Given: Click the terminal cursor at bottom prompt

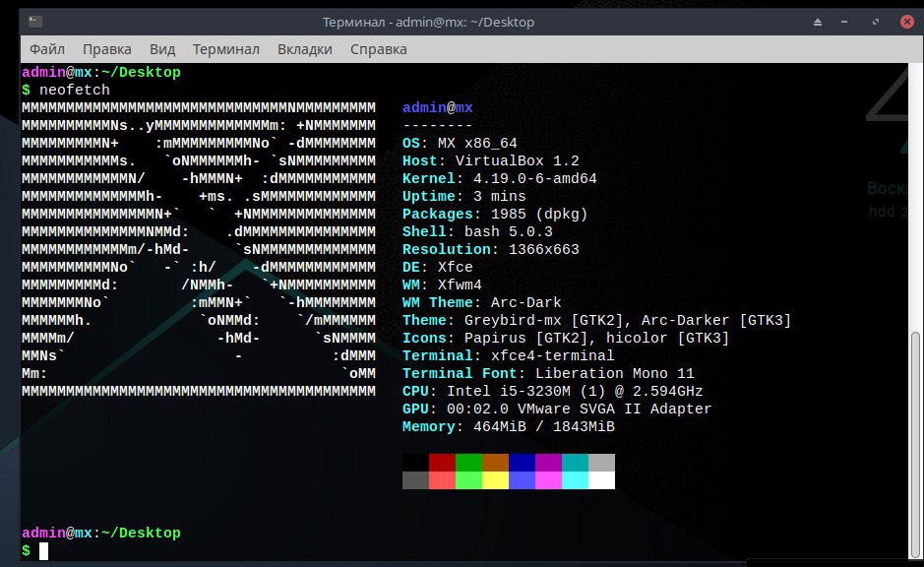Looking at the screenshot, I should click(x=43, y=551).
